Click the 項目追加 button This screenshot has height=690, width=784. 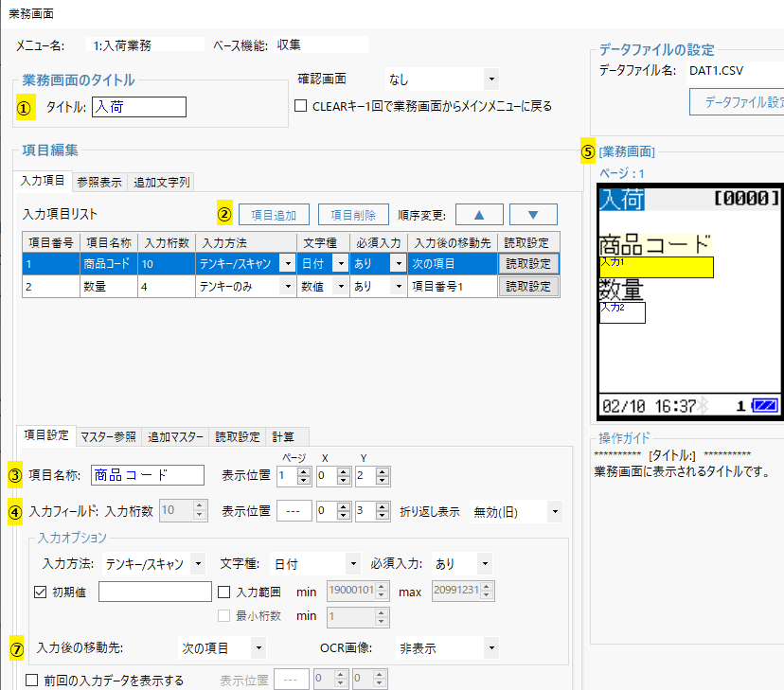(274, 214)
